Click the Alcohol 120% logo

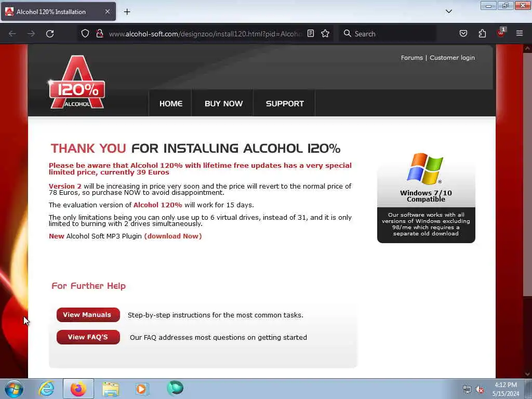point(77,82)
